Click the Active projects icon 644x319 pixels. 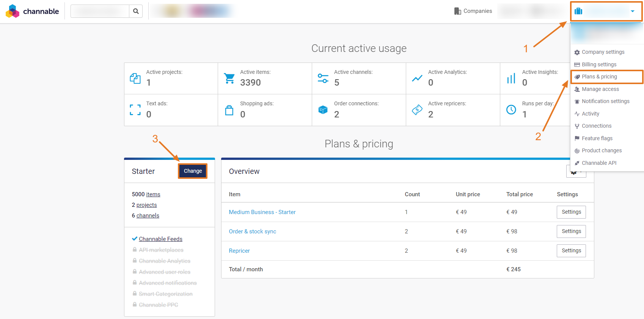(135, 78)
